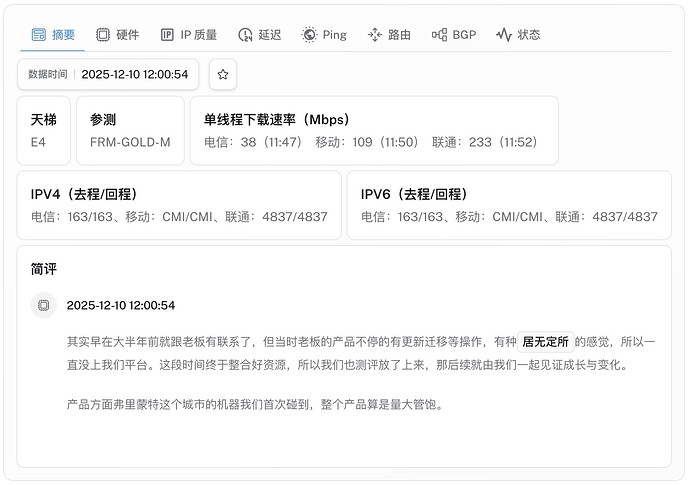Click the IPV4 去程/回程 routing card

click(179, 205)
